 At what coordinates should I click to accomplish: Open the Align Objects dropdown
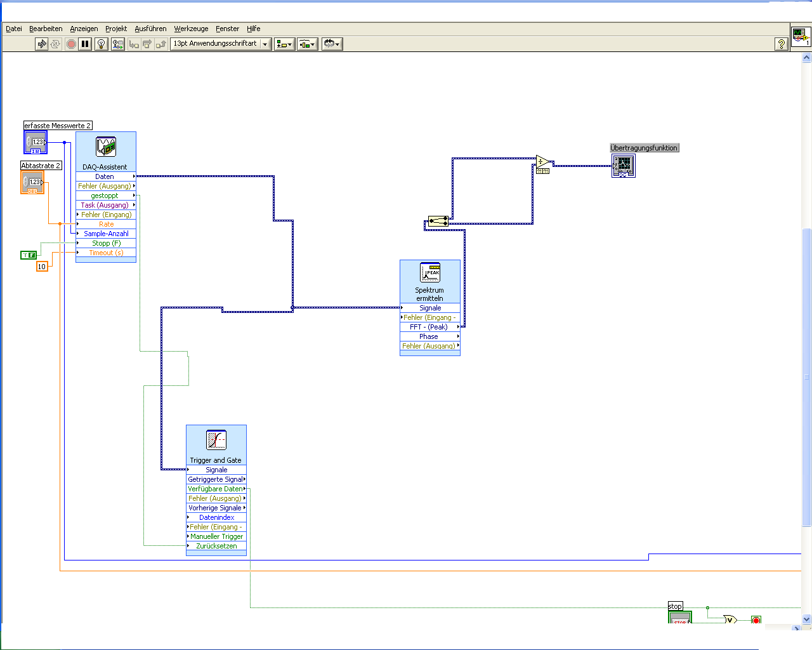tap(284, 44)
